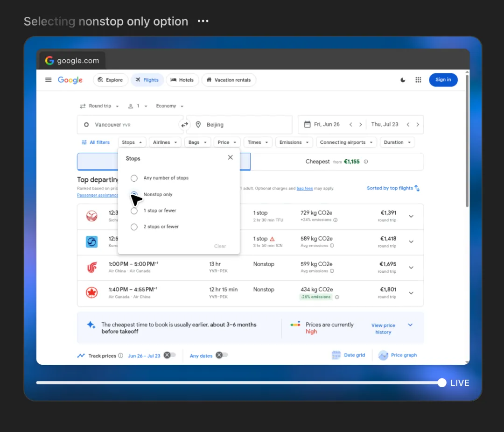Open the Times filter dropdown
504x432 pixels.
pos(258,142)
